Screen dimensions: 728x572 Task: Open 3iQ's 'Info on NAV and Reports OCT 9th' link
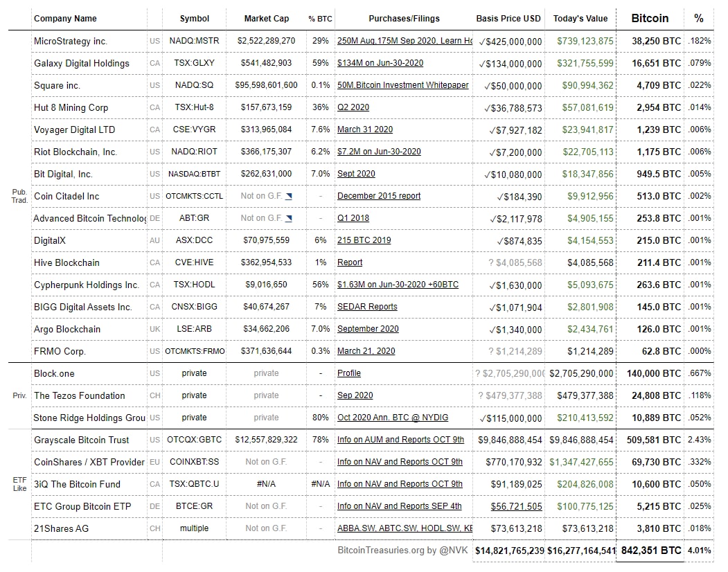400,484
